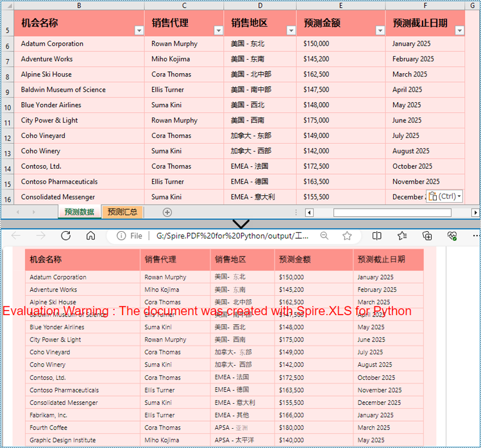The image size is (481, 448).
Task: Open filter dropdown for 预测截止日期 column
Action: (x=460, y=30)
